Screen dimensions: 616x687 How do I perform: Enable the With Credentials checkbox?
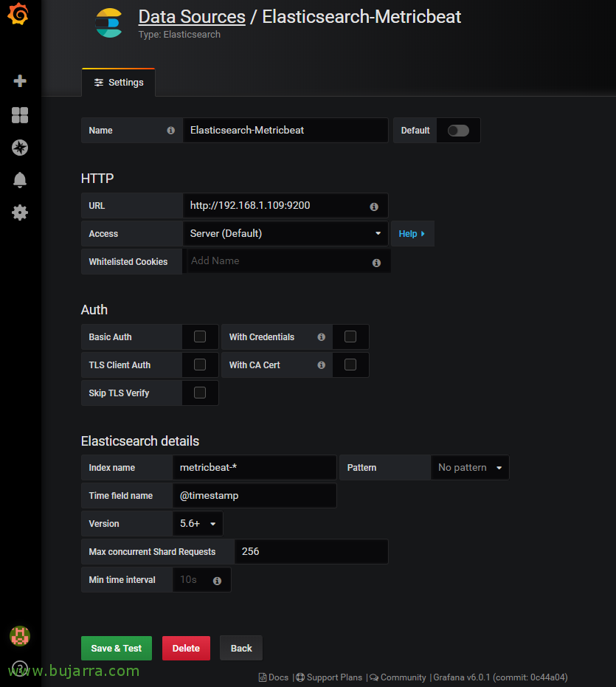350,336
